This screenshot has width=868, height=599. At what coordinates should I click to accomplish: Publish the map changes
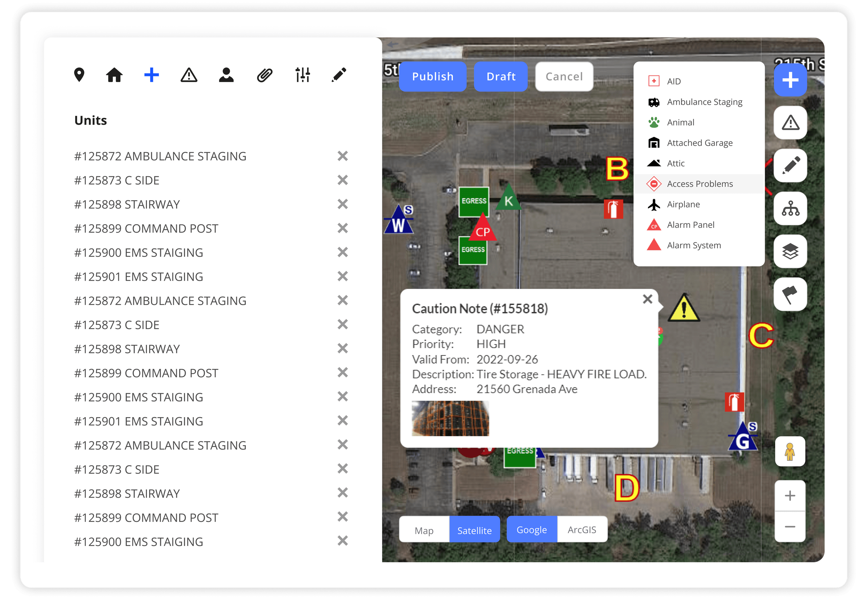tap(433, 76)
